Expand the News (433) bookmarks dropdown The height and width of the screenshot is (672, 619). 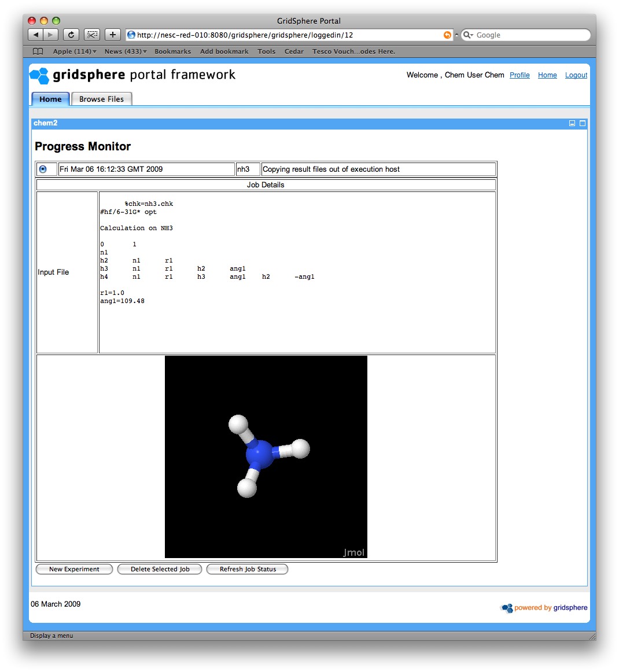click(126, 51)
